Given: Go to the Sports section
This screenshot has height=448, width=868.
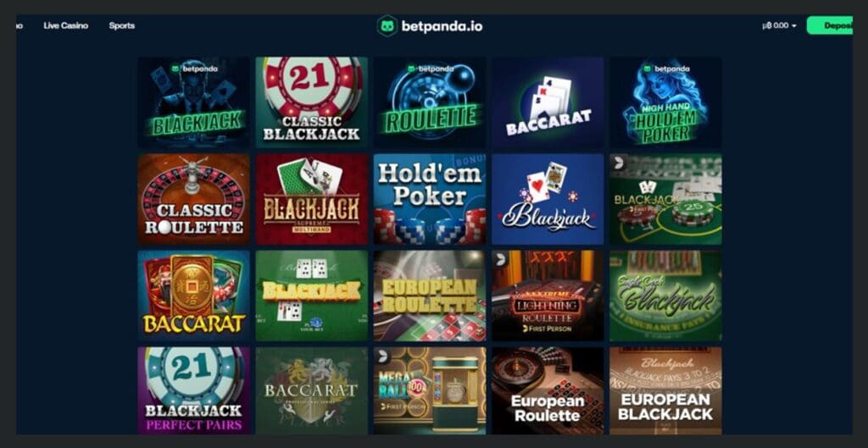Looking at the screenshot, I should click(x=122, y=25).
